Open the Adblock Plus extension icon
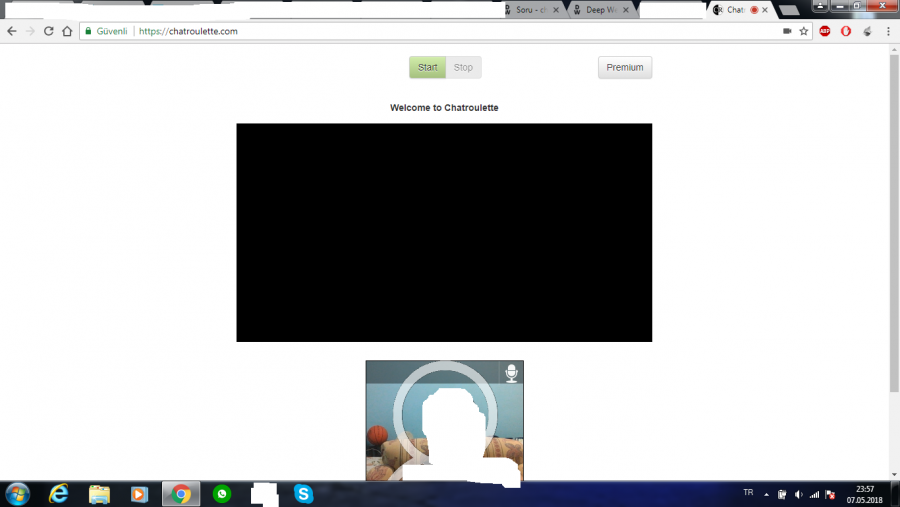The height and width of the screenshot is (507, 900). click(x=825, y=31)
